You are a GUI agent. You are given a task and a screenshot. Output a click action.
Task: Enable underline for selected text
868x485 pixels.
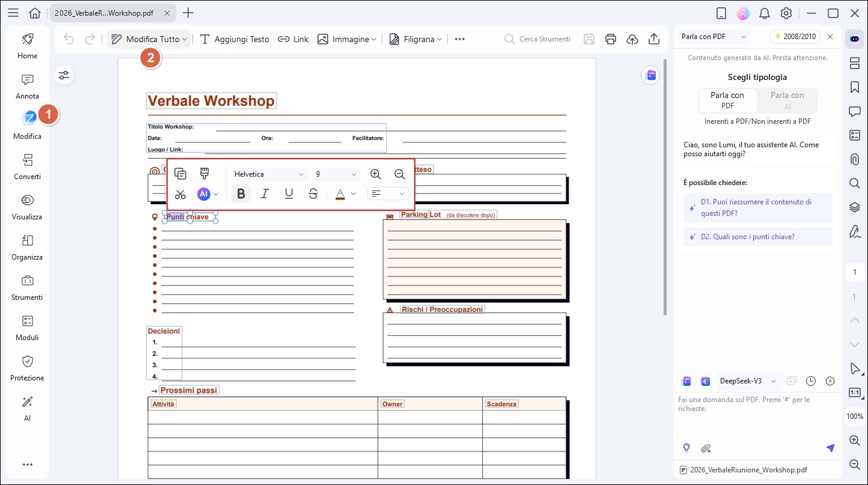pos(289,194)
